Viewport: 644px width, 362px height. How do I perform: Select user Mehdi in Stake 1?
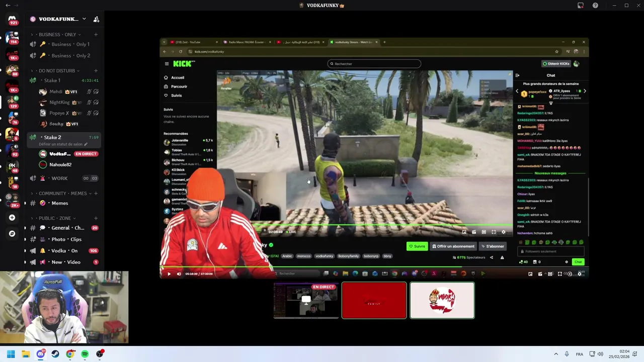click(68, 92)
